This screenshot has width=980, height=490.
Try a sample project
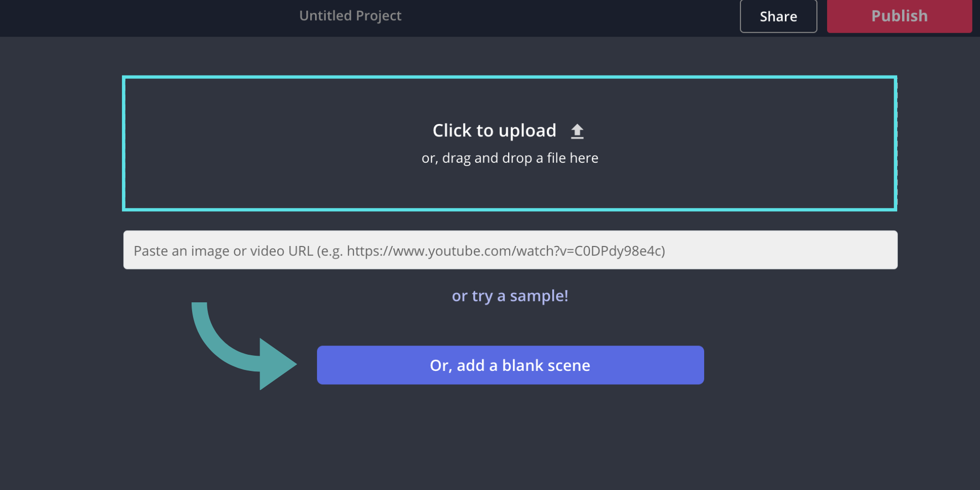510,296
